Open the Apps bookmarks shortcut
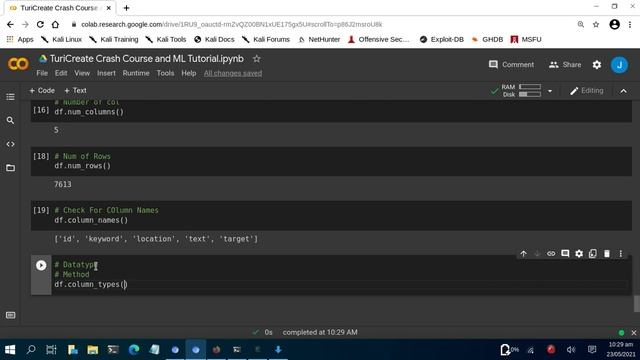This screenshot has height=360, width=640. click(20, 39)
